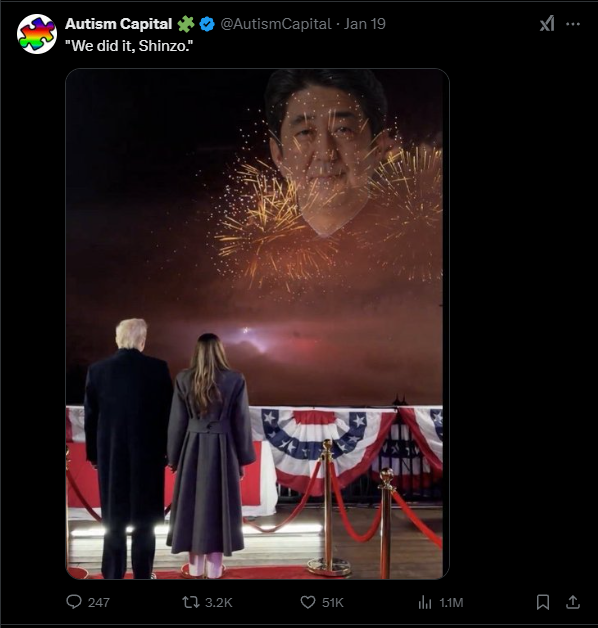Screen dimensions: 598x628
Task: Open Autism Capital profile avatar
Action: tap(37, 34)
